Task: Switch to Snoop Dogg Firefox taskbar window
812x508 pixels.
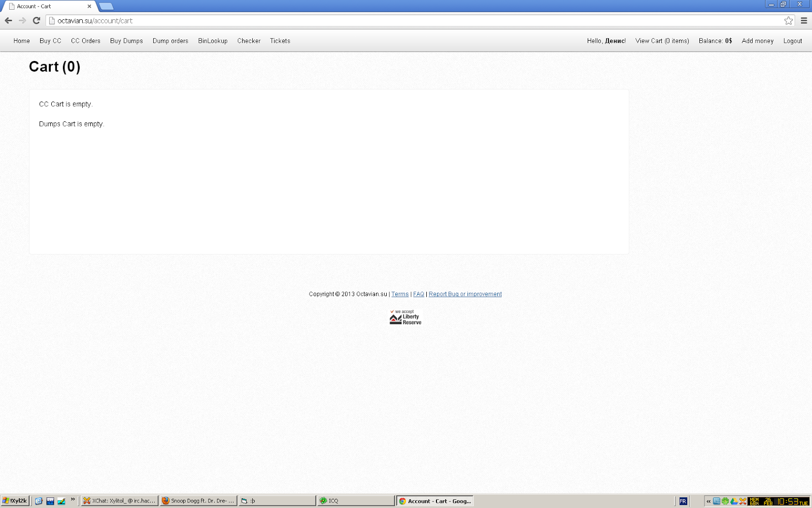Action: click(x=198, y=501)
